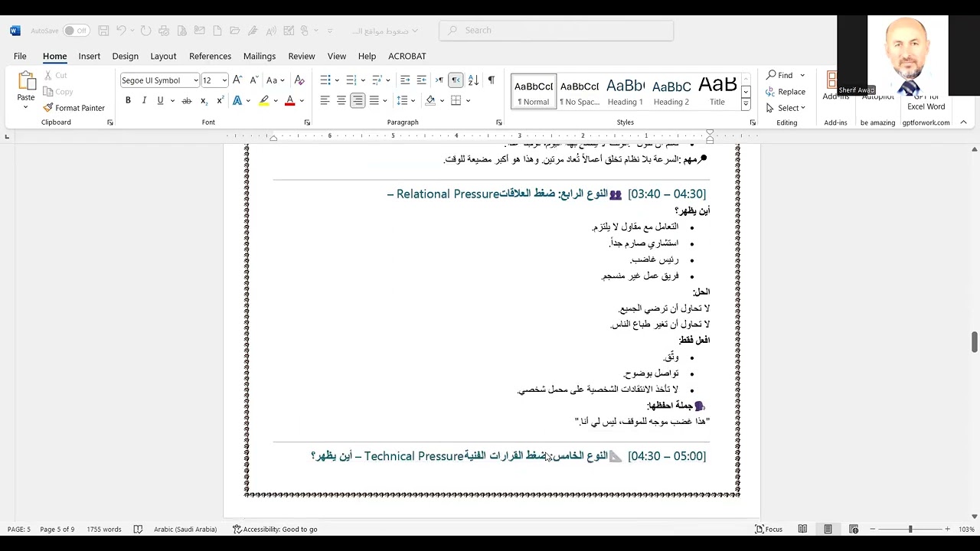Screen dimensions: 980x551
Task: Open the Line Spacing icon
Action: click(402, 100)
